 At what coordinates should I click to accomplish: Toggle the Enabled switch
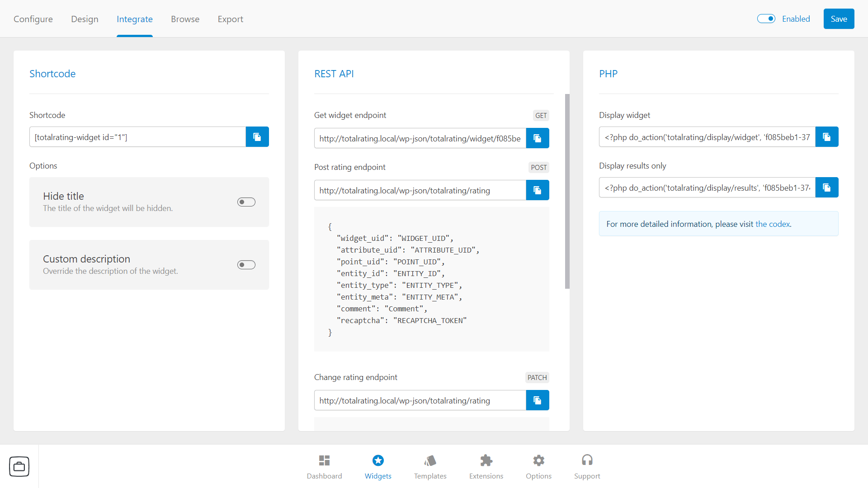coord(766,19)
